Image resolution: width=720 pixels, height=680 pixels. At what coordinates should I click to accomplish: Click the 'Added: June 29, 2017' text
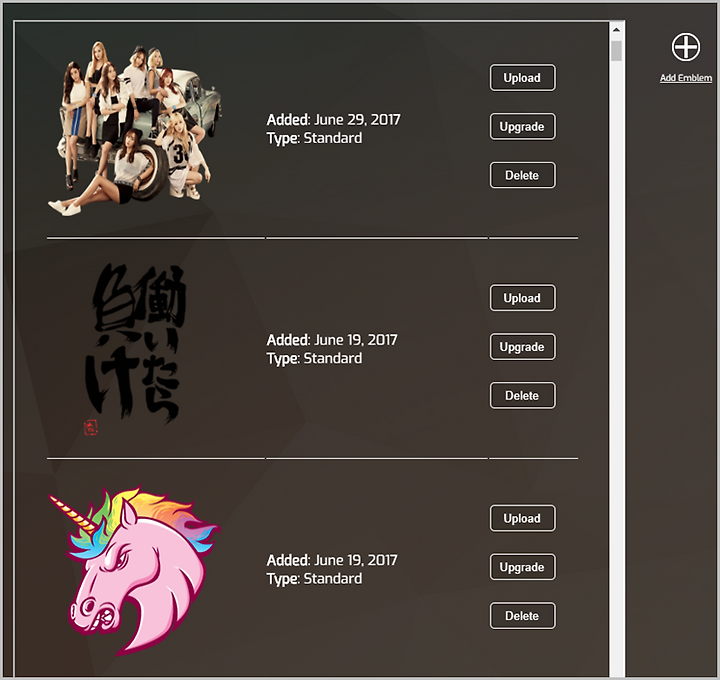coord(333,120)
